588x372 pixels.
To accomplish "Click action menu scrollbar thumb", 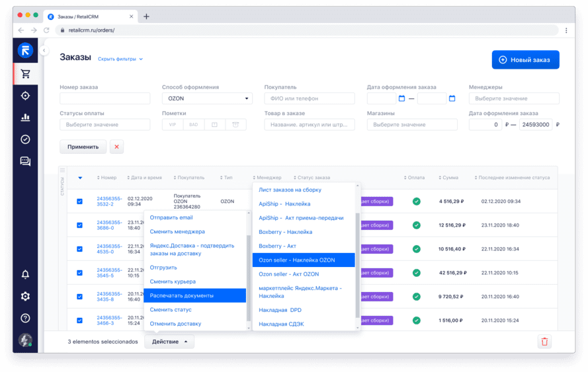I will (248, 278).
